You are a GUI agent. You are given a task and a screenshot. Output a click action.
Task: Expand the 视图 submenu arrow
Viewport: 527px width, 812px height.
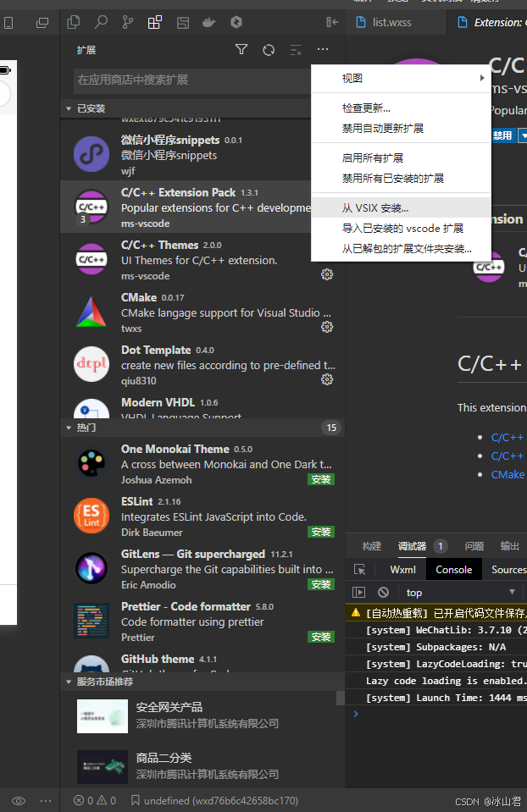coord(482,78)
